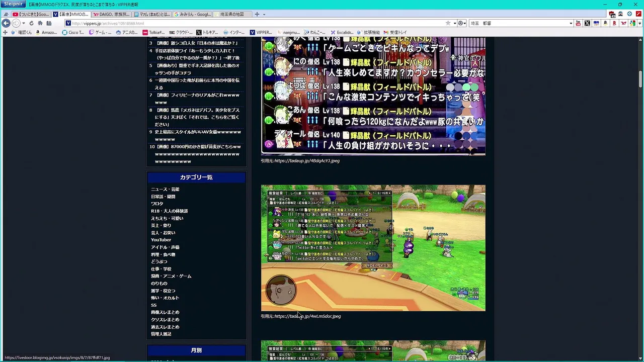Image resolution: width=644 pixels, height=362 pixels.
Task: Expand the search box suggestions dropdown
Action: pos(571,23)
